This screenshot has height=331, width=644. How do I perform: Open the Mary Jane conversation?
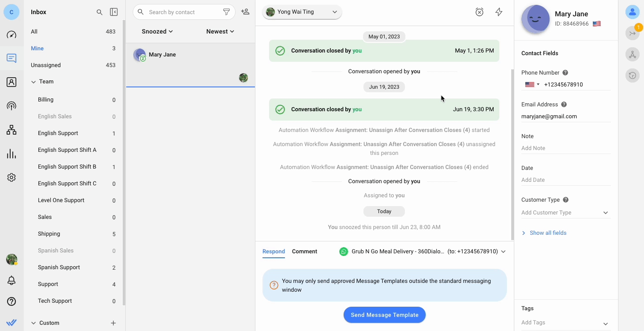click(191, 65)
